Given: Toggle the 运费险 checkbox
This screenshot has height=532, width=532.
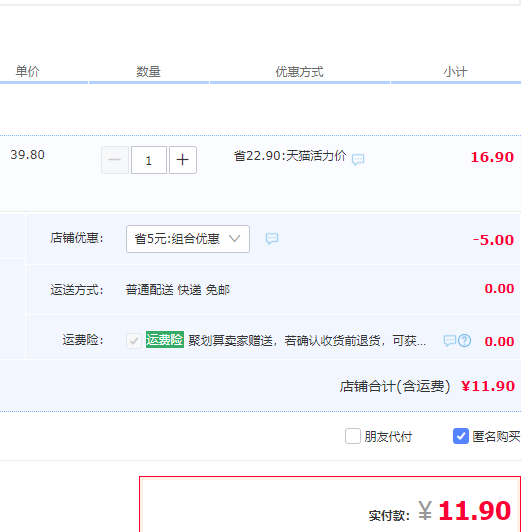Looking at the screenshot, I should click(x=134, y=340).
